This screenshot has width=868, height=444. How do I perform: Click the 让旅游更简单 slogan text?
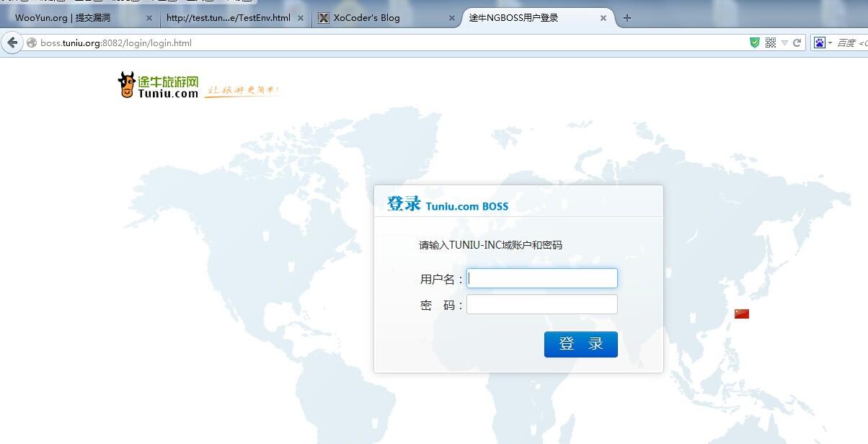tap(243, 91)
